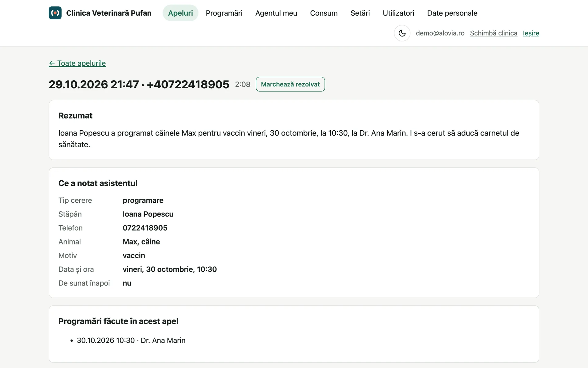The height and width of the screenshot is (368, 588).
Task: Select Utilizatori in the top menu
Action: coord(398,13)
